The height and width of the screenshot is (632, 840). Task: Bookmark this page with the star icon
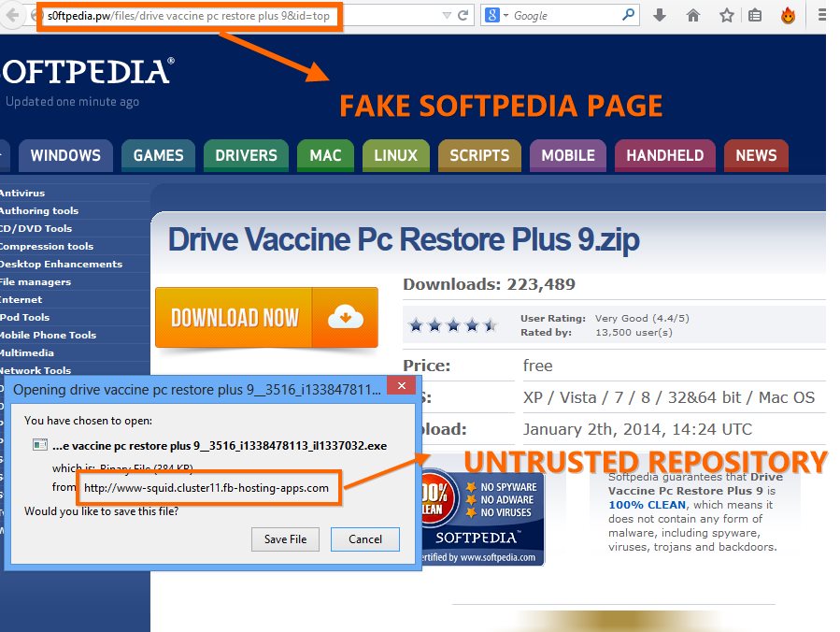coord(726,15)
